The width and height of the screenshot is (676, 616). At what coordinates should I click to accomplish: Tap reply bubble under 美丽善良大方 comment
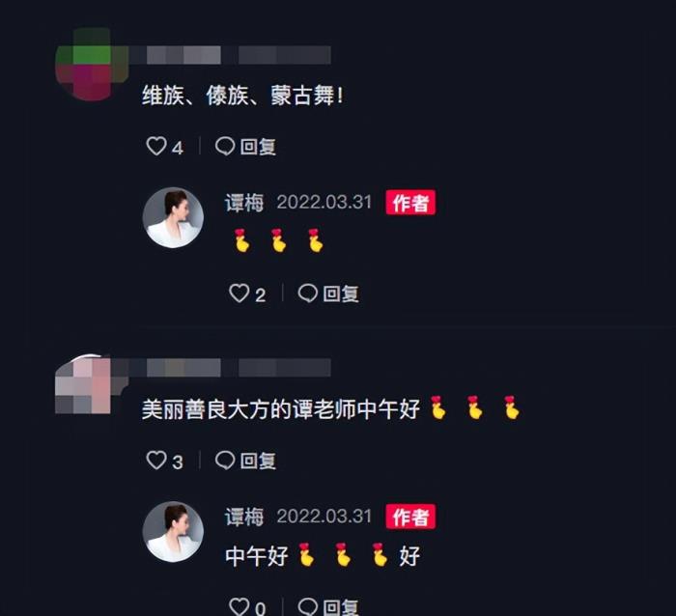point(225,460)
